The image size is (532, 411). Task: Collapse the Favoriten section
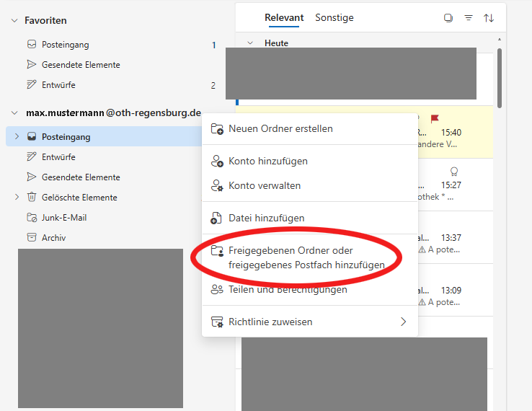14,21
